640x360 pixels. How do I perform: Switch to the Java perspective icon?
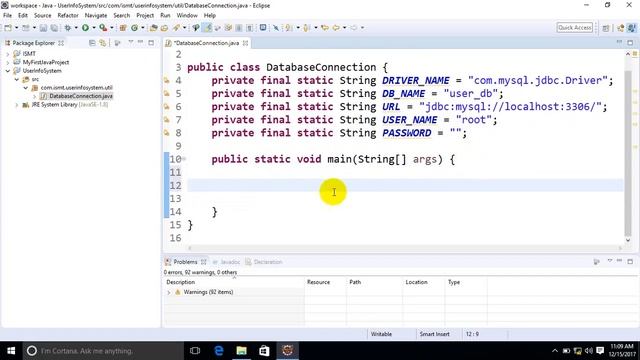(x=631, y=28)
